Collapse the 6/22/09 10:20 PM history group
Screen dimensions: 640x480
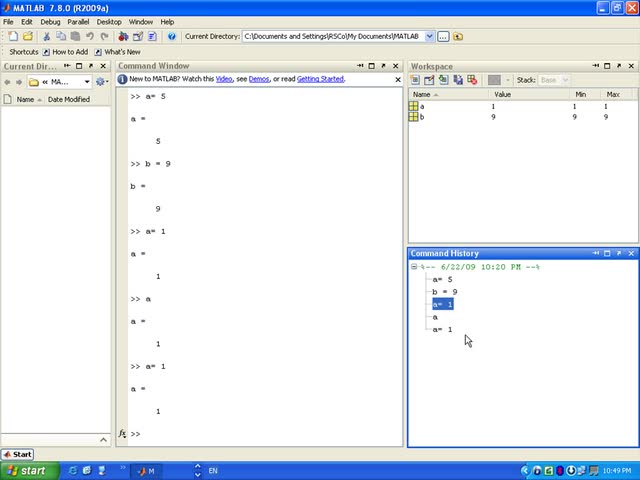414,267
